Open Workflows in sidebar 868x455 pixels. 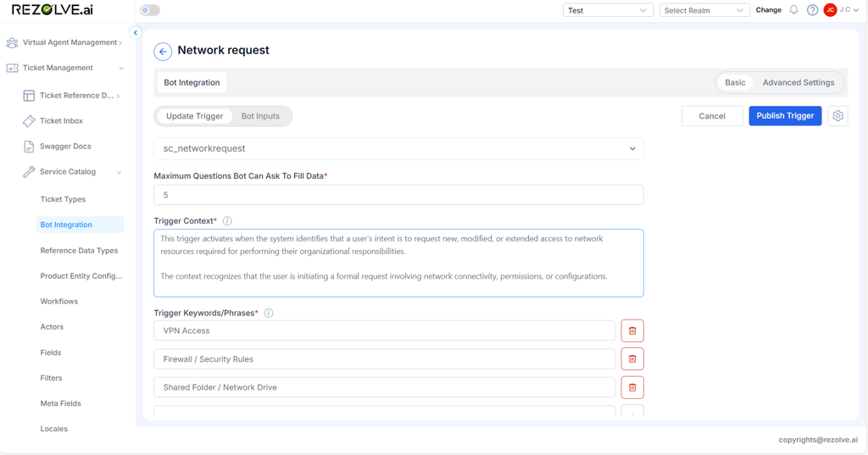click(58, 302)
